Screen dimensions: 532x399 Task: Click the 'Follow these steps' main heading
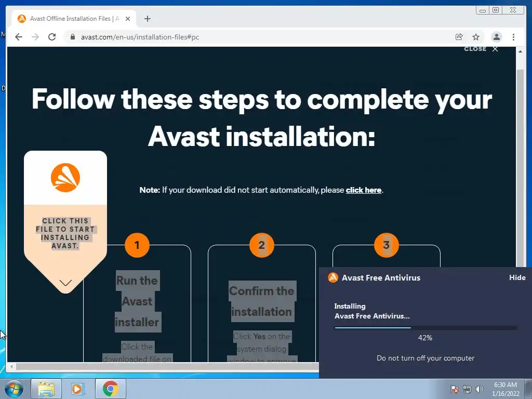[262, 117]
